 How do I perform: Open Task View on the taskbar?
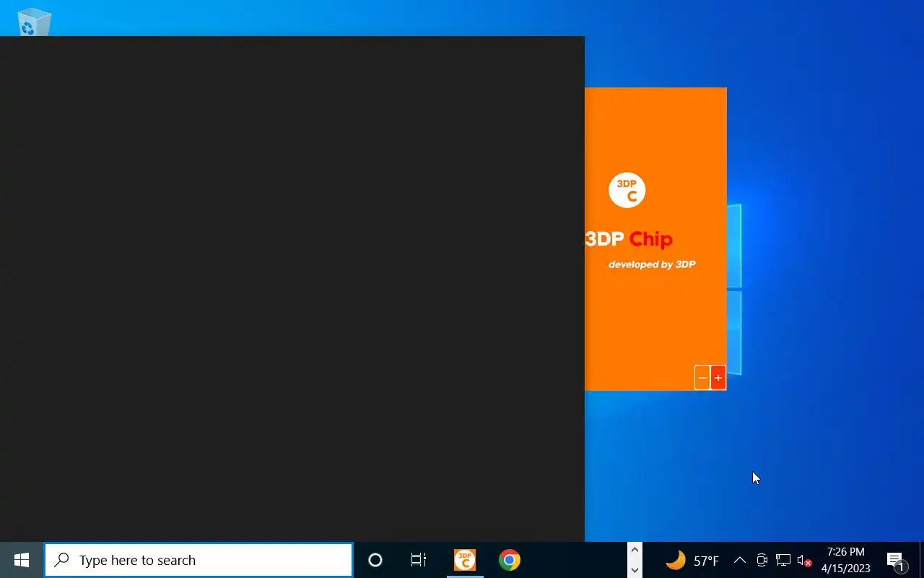pyautogui.click(x=419, y=560)
